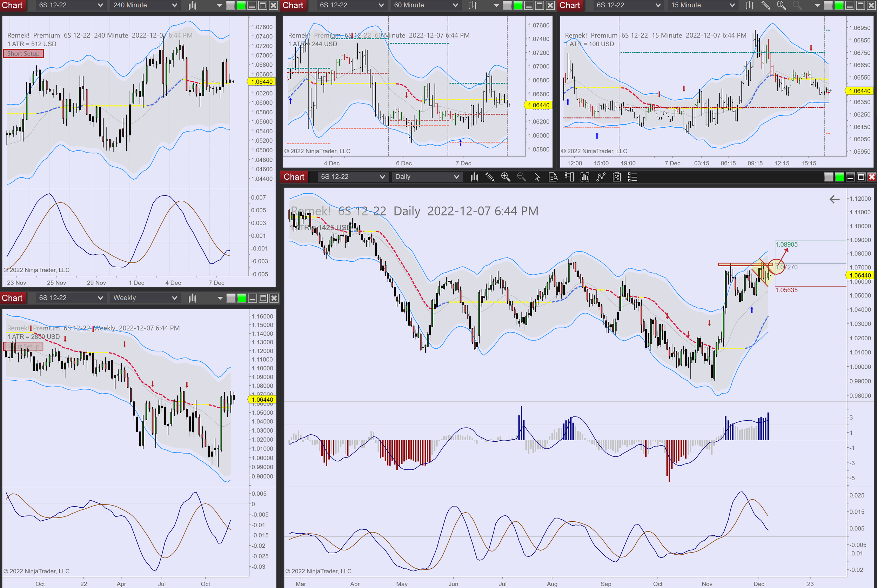Click Chart tab of Weekly window
Viewport: 877px width, 588px height.
(x=12, y=298)
